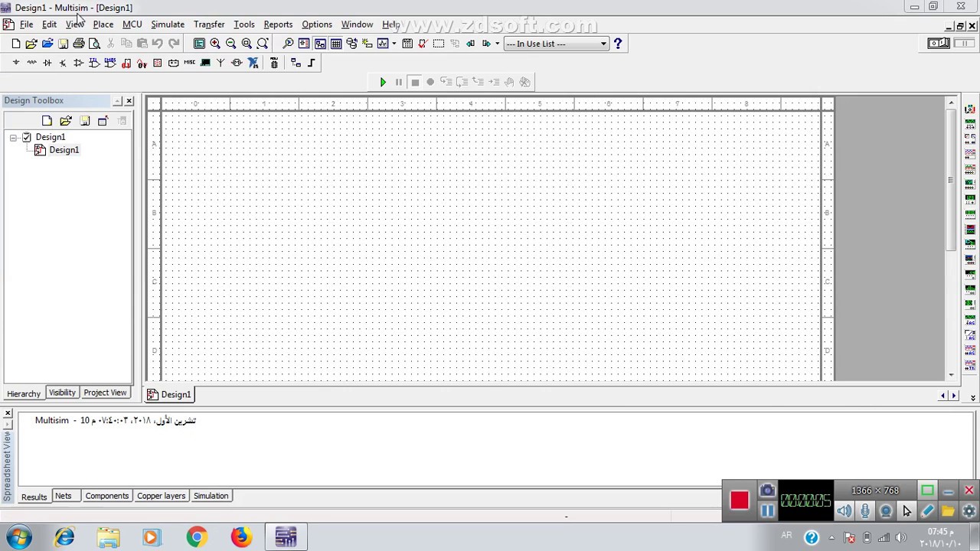
Task: Open the Transfer menu
Action: 209,24
